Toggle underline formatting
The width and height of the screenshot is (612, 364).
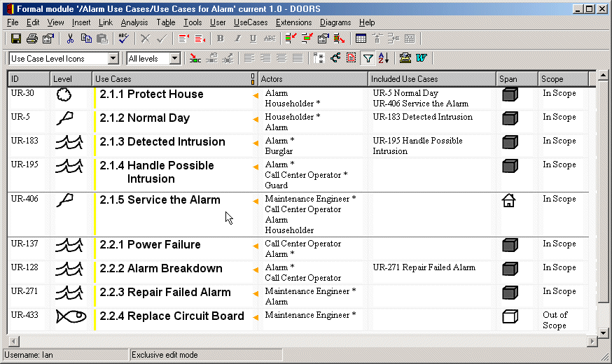253,38
